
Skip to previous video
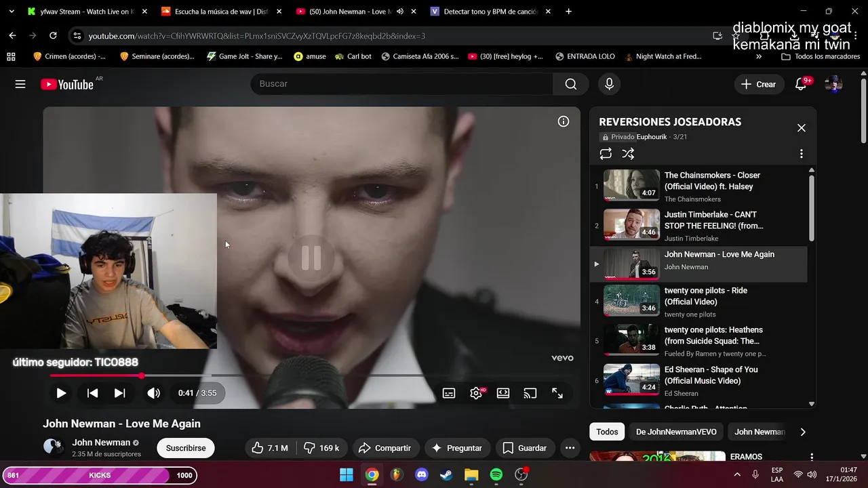tap(93, 393)
